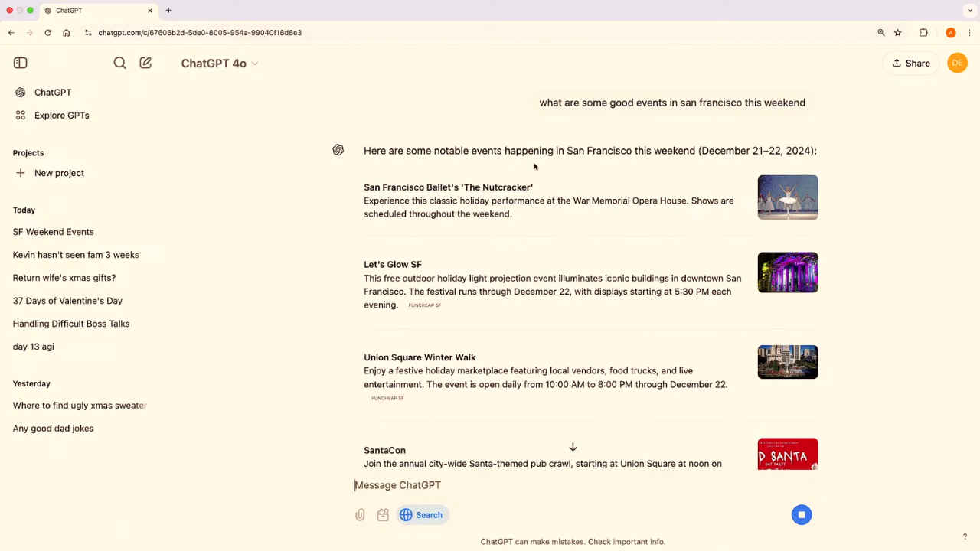Screen dimensions: 980x551
Task: Click the scroll-to-bottom down arrow
Action: coord(573,447)
